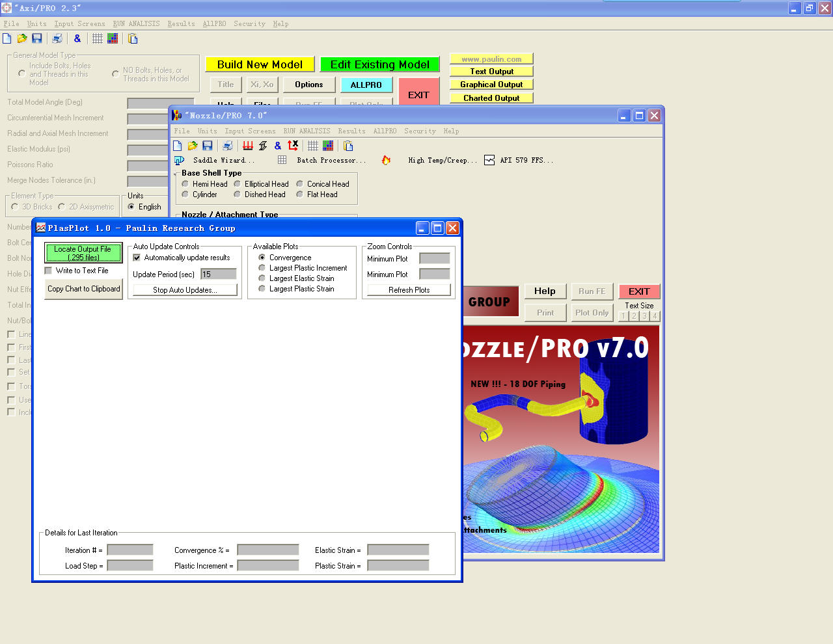Select English units radio in Axi/PRO
Screen dimensions: 833x644
131,207
